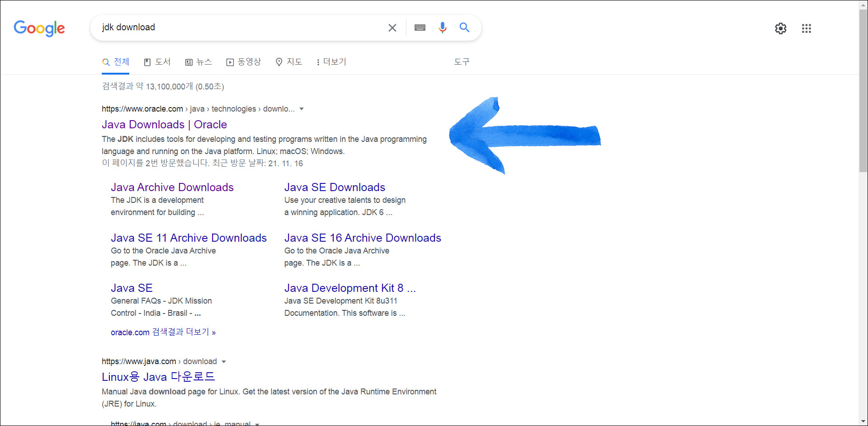Open Java Development Kit 8 link
Screen dimensions: 868x426
point(350,288)
